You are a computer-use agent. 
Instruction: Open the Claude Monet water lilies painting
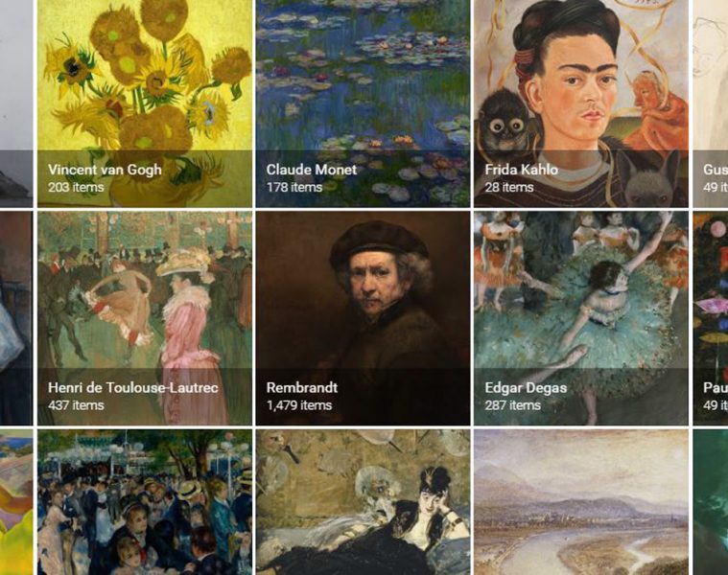coord(364,103)
